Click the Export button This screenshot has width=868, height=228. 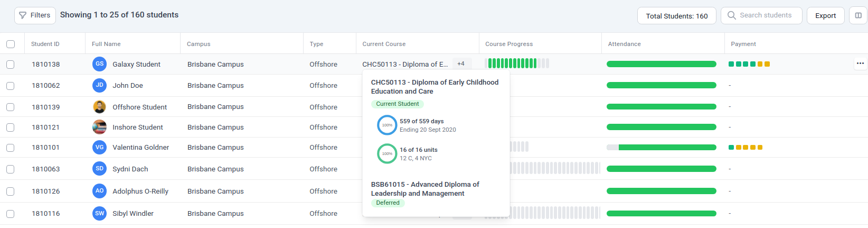point(825,15)
